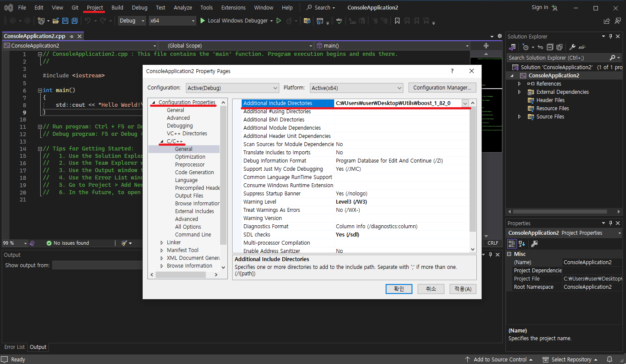Click the green Start Debugging play icon

[x=202, y=20]
